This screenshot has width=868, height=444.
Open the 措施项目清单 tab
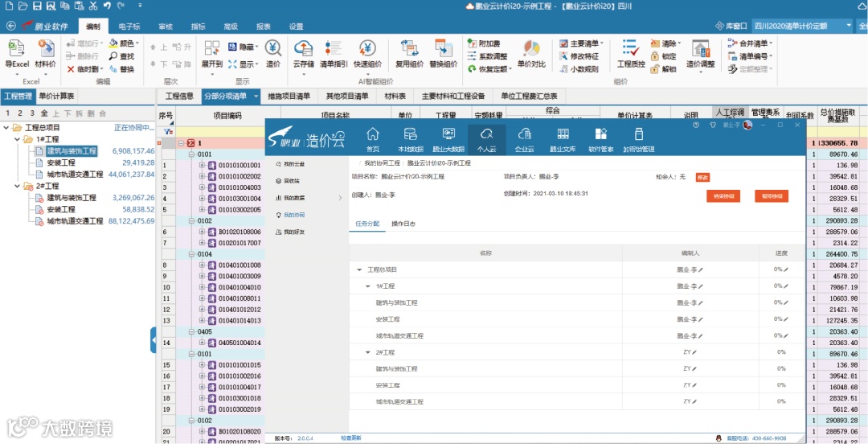coord(289,96)
